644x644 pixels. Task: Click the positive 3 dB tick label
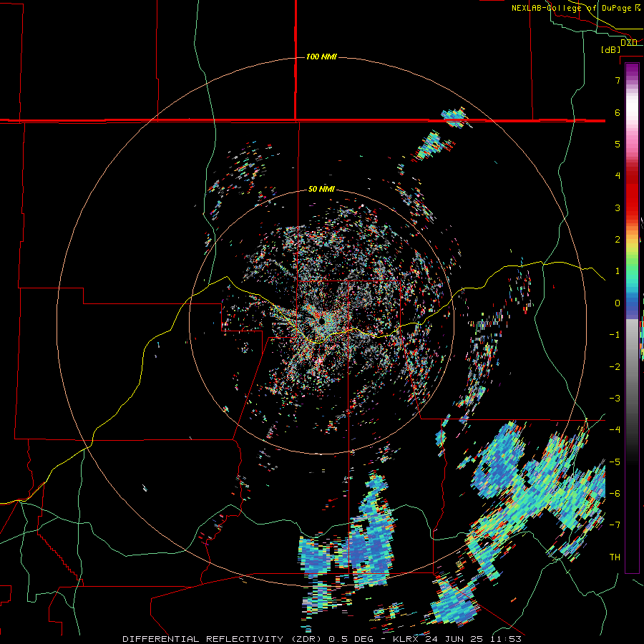[x=618, y=208]
